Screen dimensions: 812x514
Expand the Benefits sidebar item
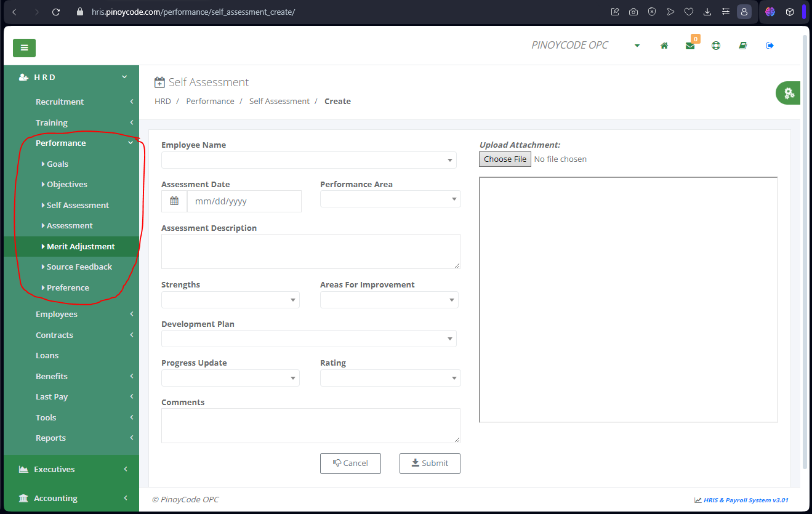click(71, 376)
